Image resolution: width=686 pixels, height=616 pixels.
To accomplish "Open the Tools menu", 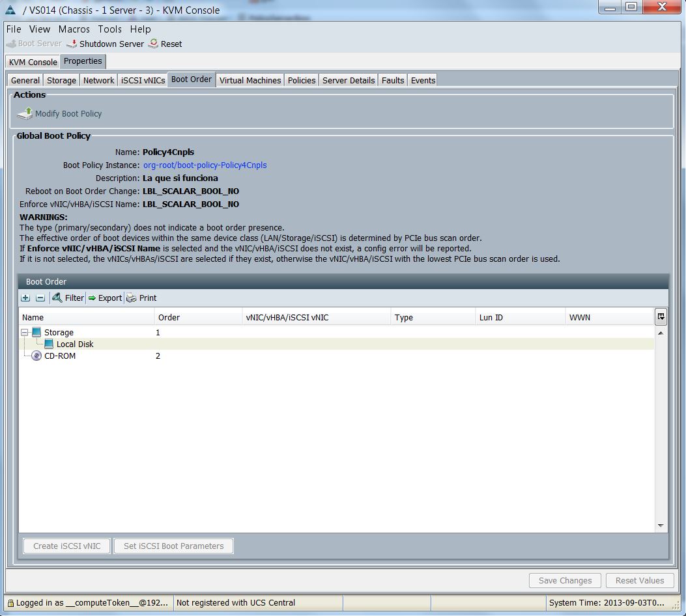I will (110, 29).
